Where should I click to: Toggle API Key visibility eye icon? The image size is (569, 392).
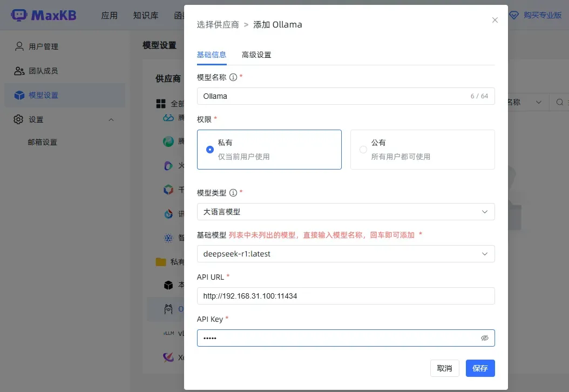[484, 338]
